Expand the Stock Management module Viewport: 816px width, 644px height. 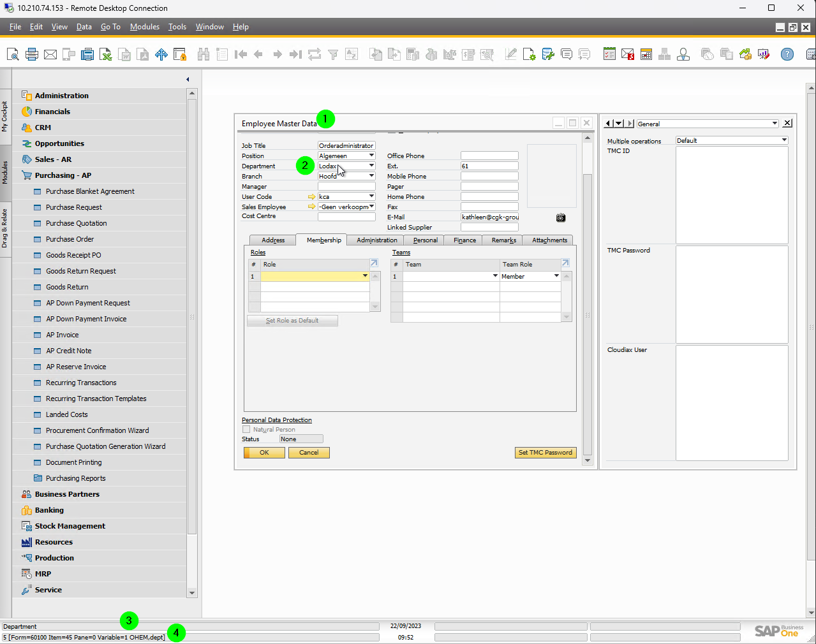coord(70,526)
